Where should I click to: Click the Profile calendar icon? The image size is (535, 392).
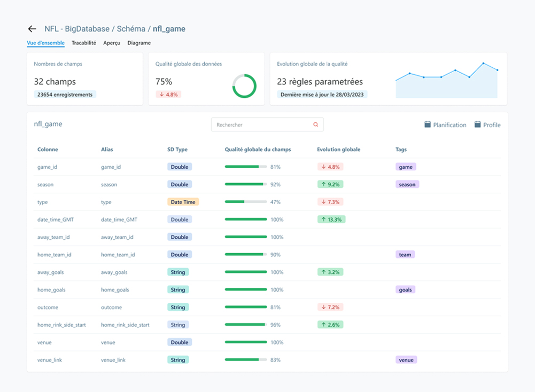[477, 124]
